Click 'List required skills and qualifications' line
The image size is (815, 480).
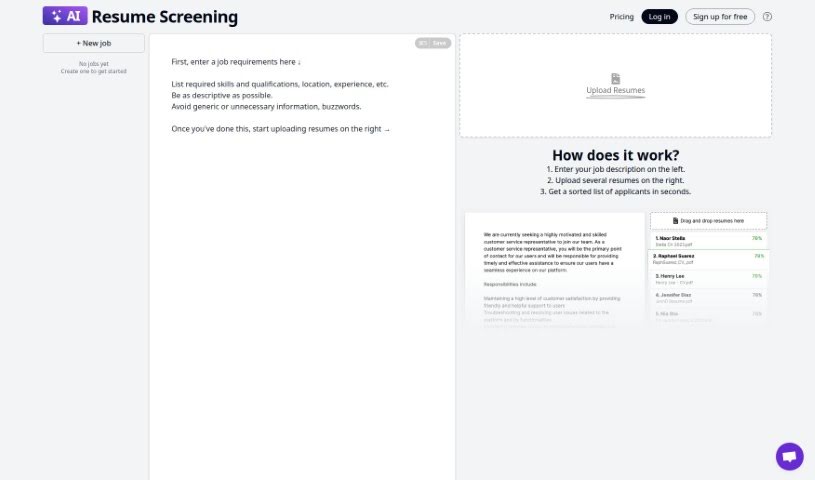pos(280,84)
